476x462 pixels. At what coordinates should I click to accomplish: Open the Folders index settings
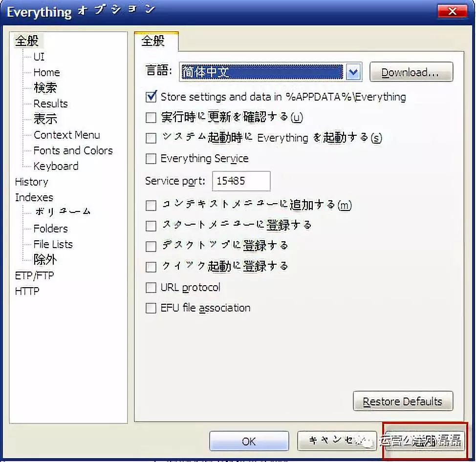coord(50,229)
